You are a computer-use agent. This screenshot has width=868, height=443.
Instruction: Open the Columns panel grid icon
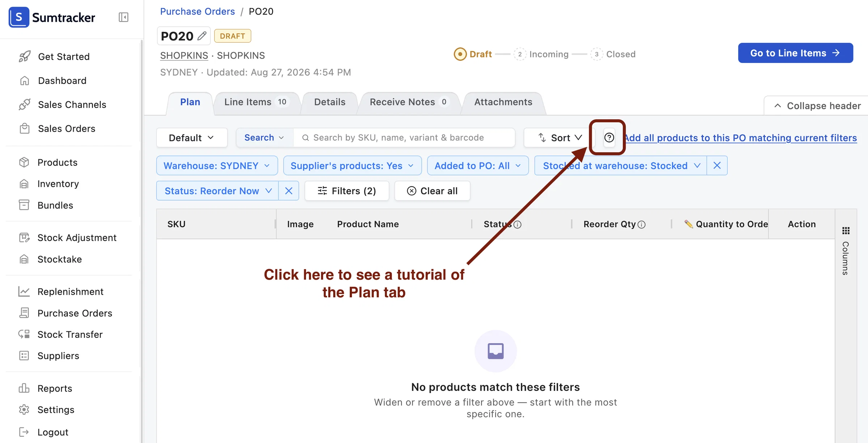coord(846,231)
